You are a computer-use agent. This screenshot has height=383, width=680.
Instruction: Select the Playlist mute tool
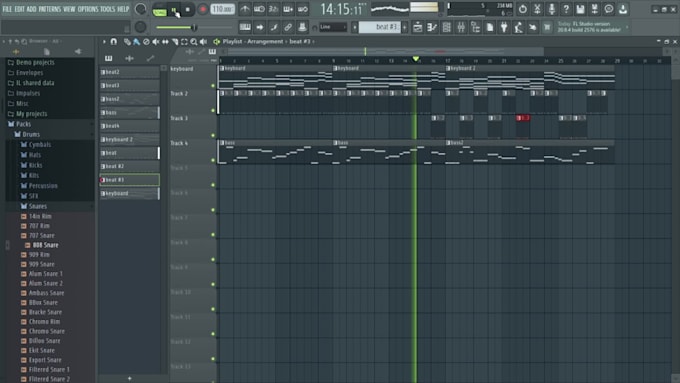[x=156, y=42]
